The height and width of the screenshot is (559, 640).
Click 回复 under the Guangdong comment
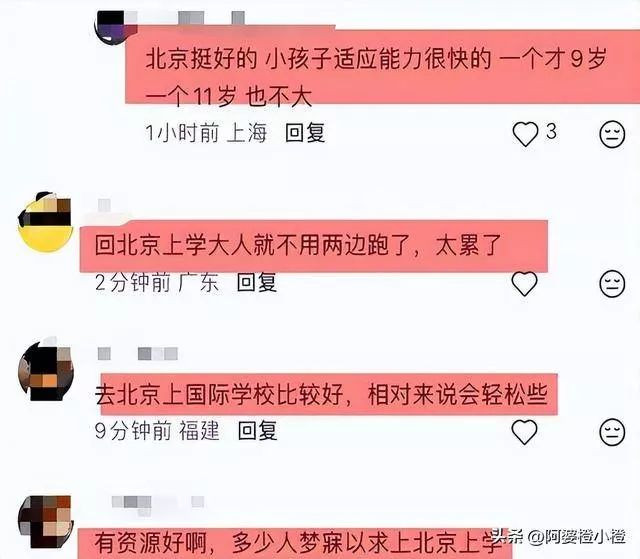coord(257,282)
